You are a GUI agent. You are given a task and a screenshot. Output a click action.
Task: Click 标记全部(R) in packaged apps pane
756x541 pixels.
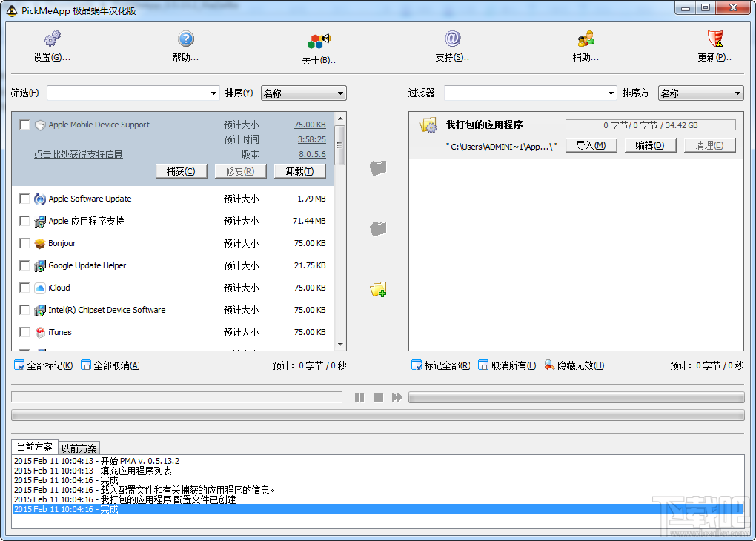pos(441,365)
